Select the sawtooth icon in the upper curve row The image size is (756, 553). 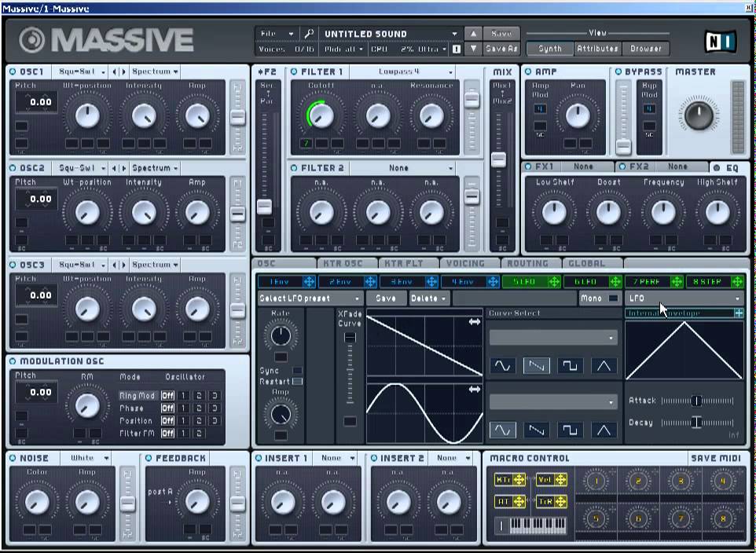tap(536, 366)
